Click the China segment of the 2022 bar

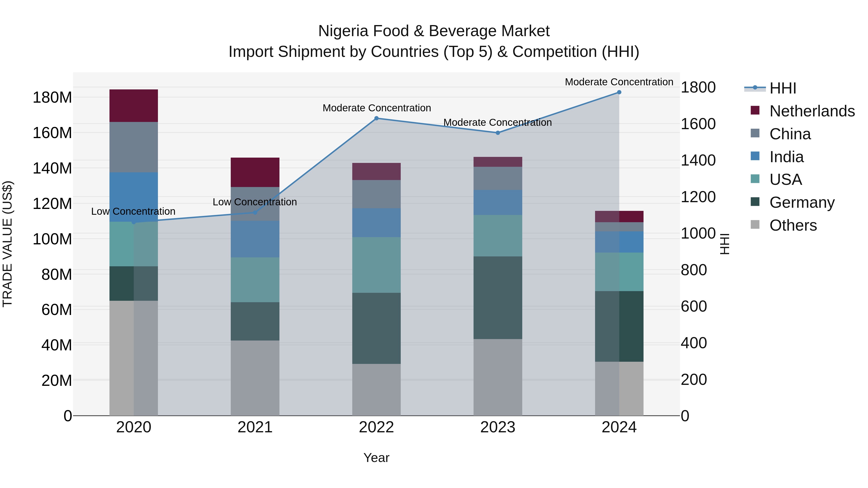point(376,194)
